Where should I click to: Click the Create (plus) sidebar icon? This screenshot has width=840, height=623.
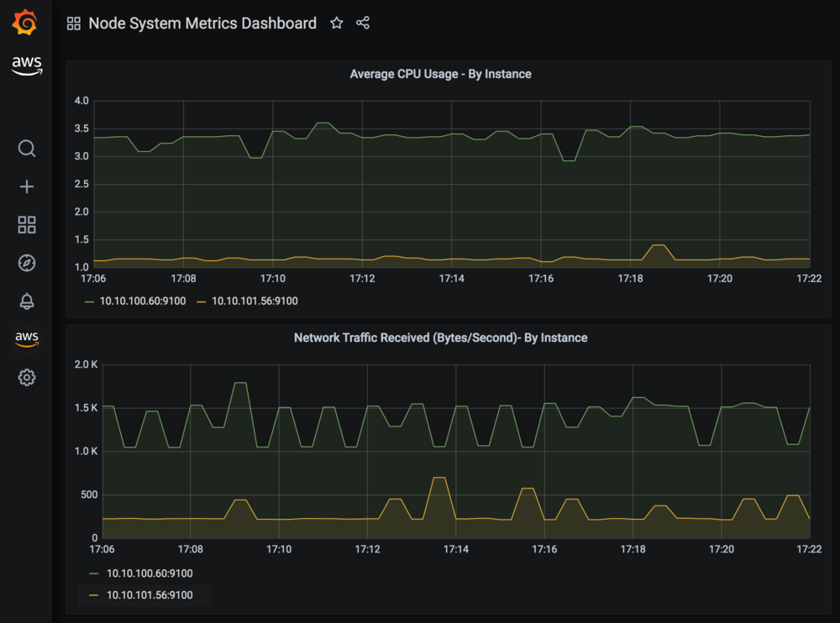tap(26, 186)
